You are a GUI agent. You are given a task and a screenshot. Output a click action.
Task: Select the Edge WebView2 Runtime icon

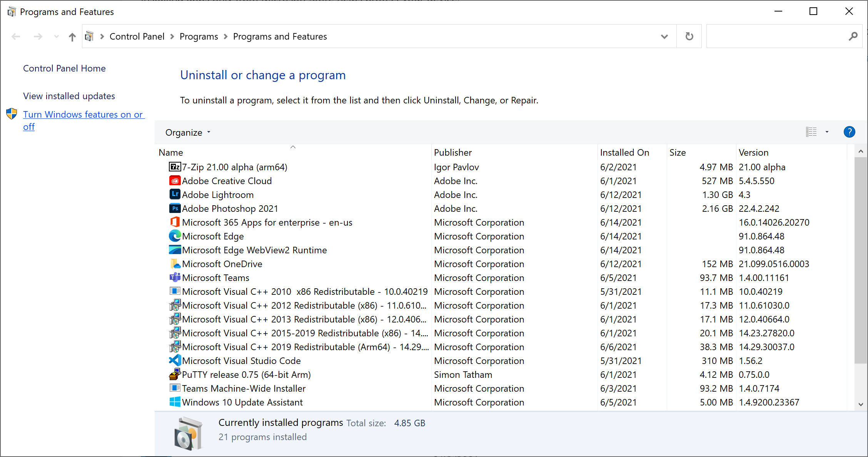coord(175,250)
